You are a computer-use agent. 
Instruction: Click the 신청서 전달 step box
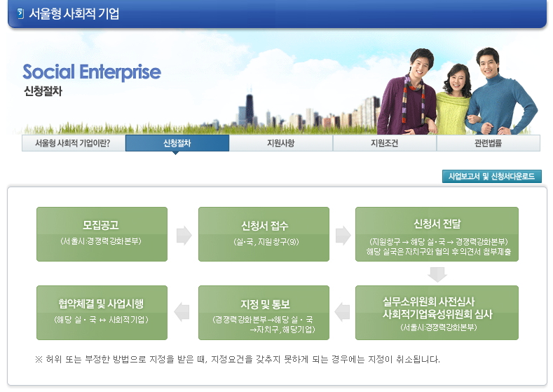click(x=437, y=234)
